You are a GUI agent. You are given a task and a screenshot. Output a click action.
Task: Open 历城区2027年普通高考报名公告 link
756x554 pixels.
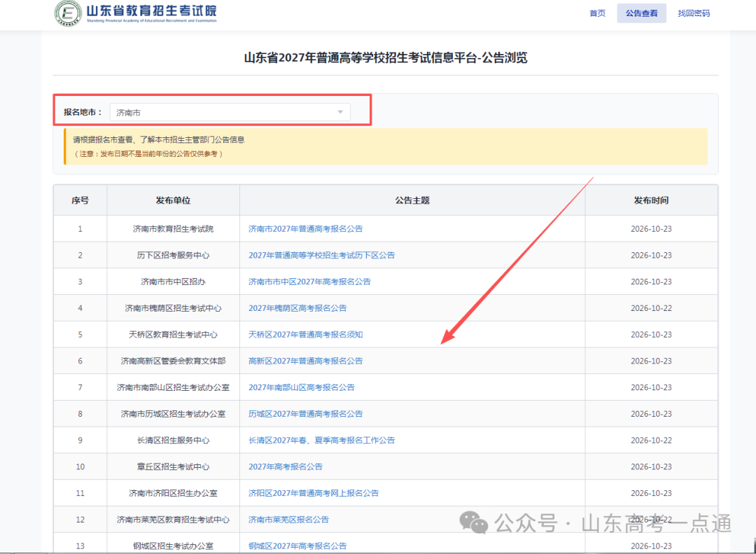306,414
